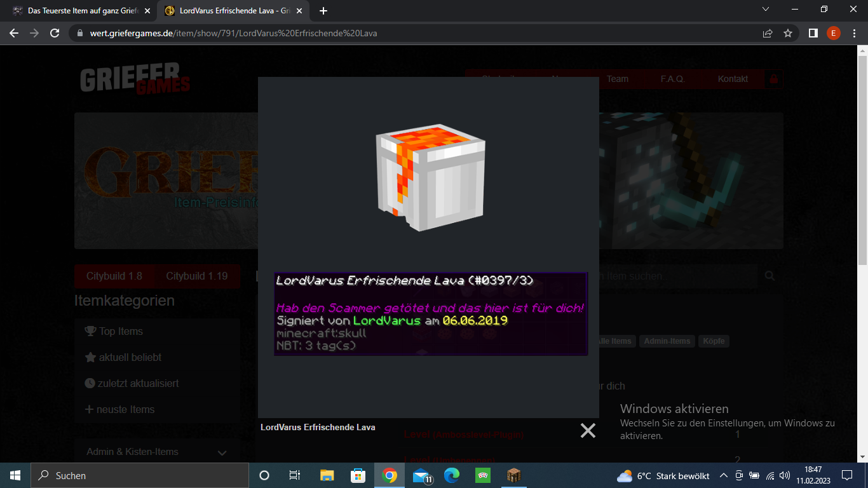Open the notification center icon
The height and width of the screenshot is (488, 868).
click(x=847, y=475)
